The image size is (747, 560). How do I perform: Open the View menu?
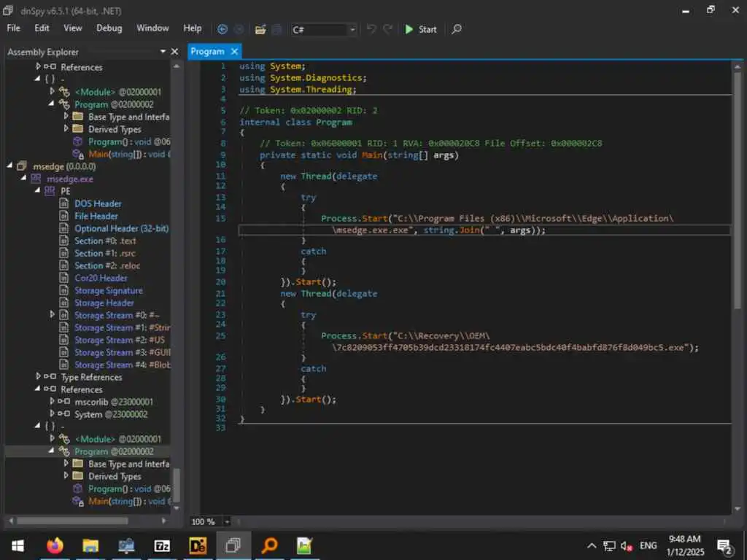click(73, 28)
